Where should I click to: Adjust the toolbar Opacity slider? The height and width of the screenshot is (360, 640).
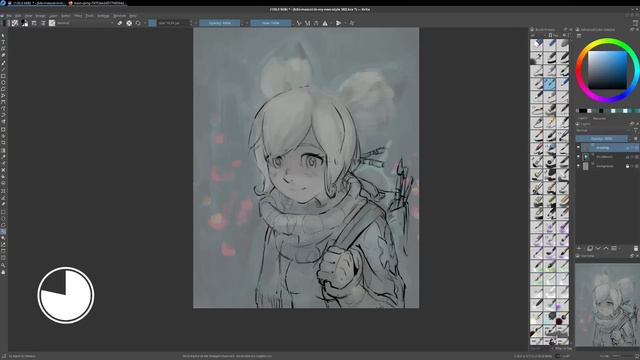pos(220,23)
